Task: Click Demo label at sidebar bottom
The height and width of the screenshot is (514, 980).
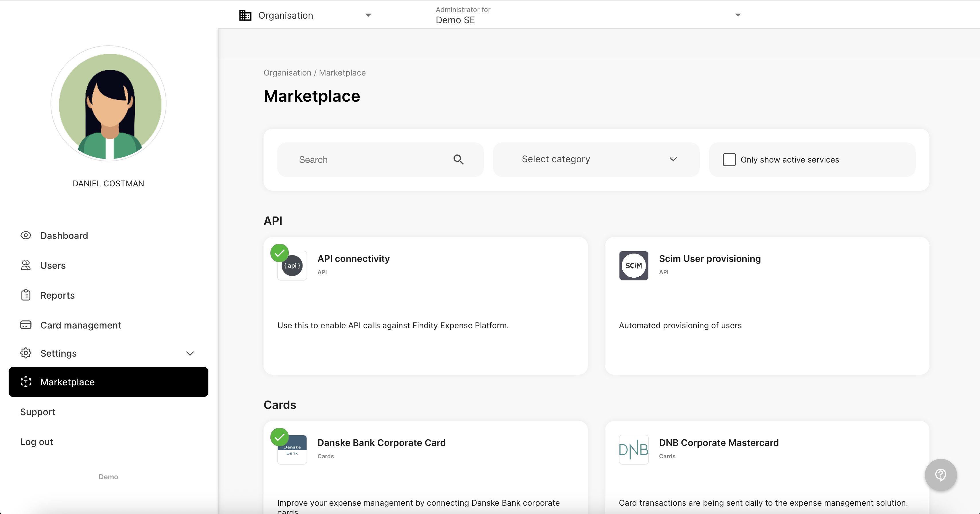Action: click(x=109, y=477)
